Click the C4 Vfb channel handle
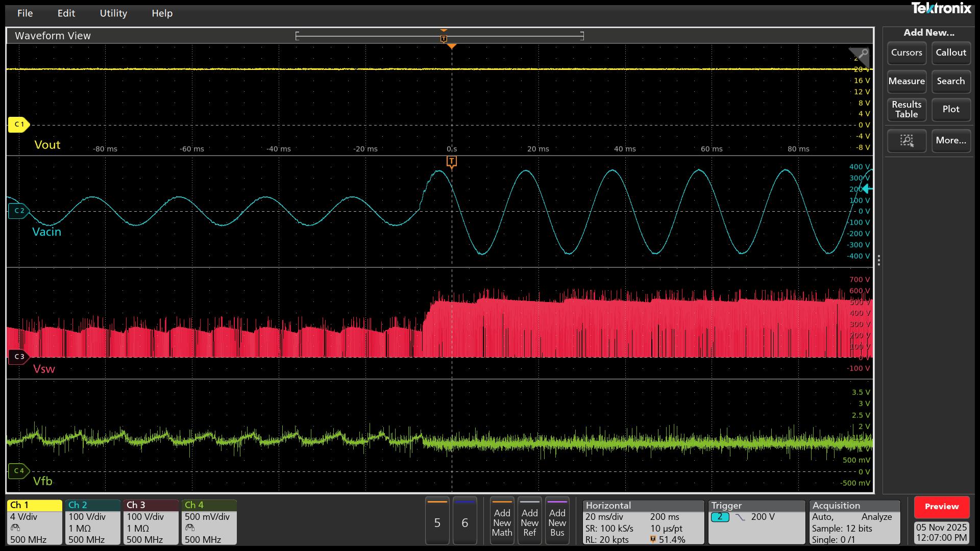The image size is (980, 551). (19, 471)
